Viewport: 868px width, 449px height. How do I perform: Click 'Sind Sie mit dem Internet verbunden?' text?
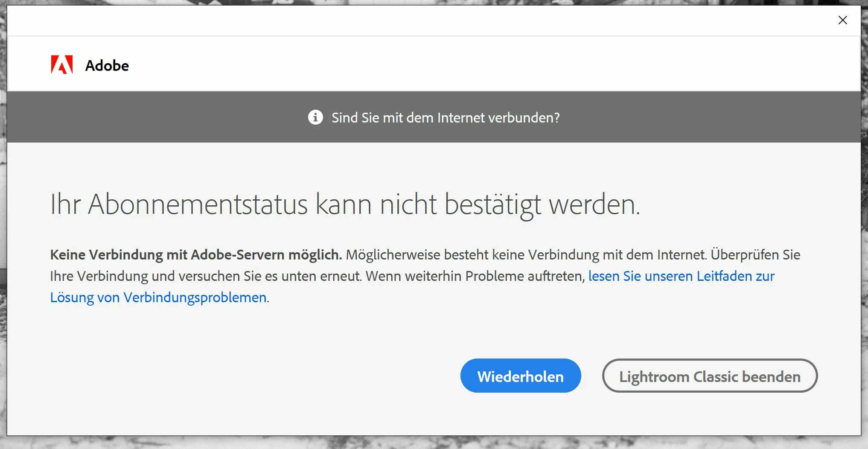(446, 117)
